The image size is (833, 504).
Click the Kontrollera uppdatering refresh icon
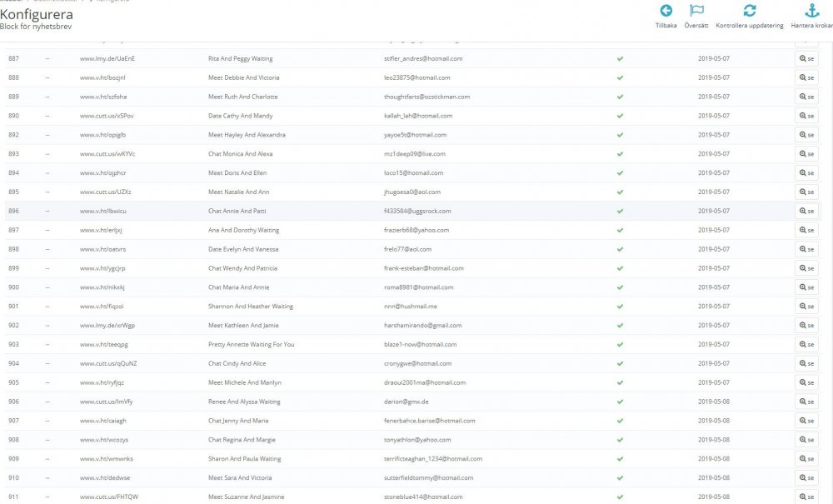coord(749,12)
